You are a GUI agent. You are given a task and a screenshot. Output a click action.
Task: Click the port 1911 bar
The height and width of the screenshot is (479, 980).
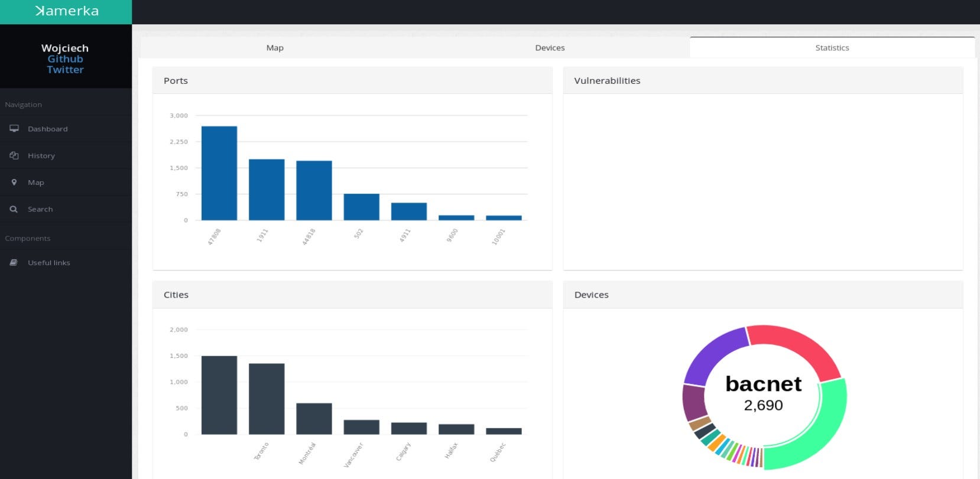pyautogui.click(x=267, y=190)
